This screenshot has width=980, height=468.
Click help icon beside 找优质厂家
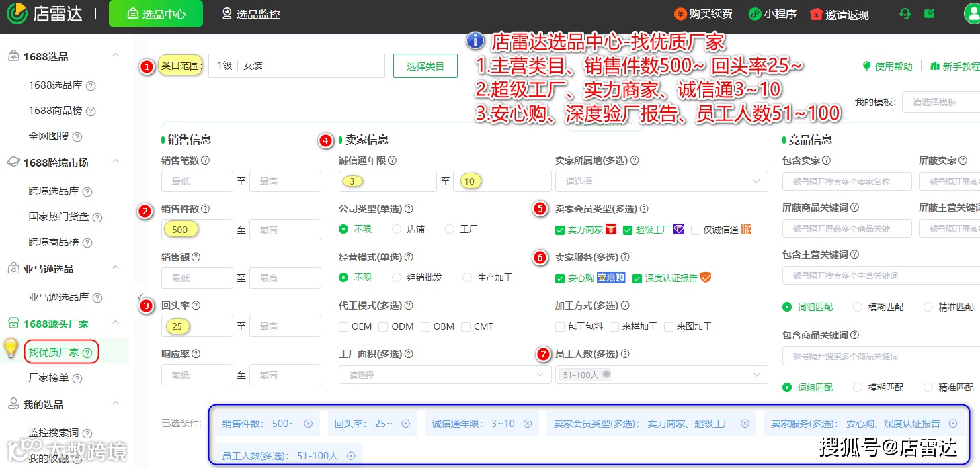(x=87, y=353)
